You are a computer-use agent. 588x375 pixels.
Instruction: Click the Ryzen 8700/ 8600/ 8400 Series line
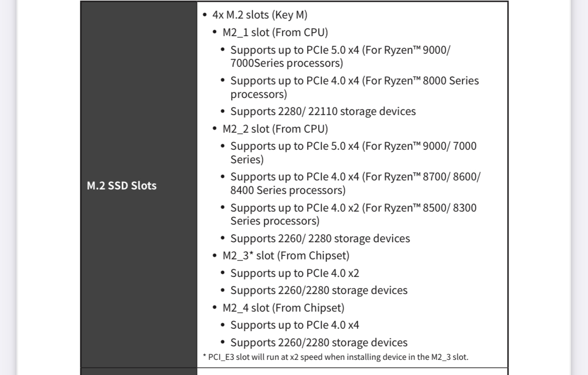pyautogui.click(x=355, y=183)
